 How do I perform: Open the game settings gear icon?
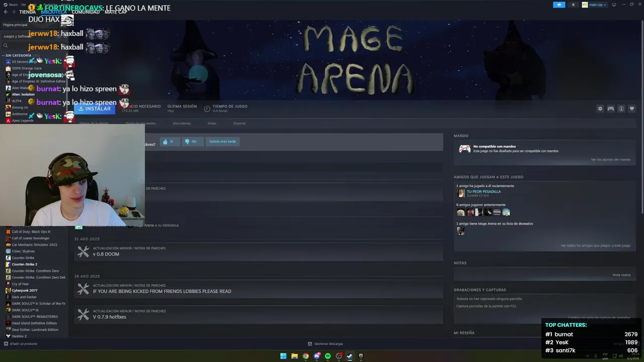pyautogui.click(x=600, y=109)
